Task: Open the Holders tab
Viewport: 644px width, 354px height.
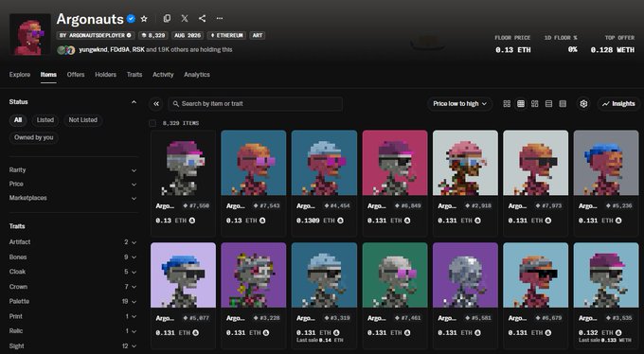Action: pyautogui.click(x=105, y=75)
